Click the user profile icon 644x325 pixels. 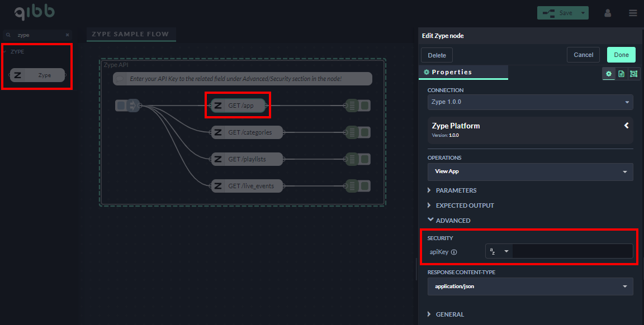tap(608, 13)
